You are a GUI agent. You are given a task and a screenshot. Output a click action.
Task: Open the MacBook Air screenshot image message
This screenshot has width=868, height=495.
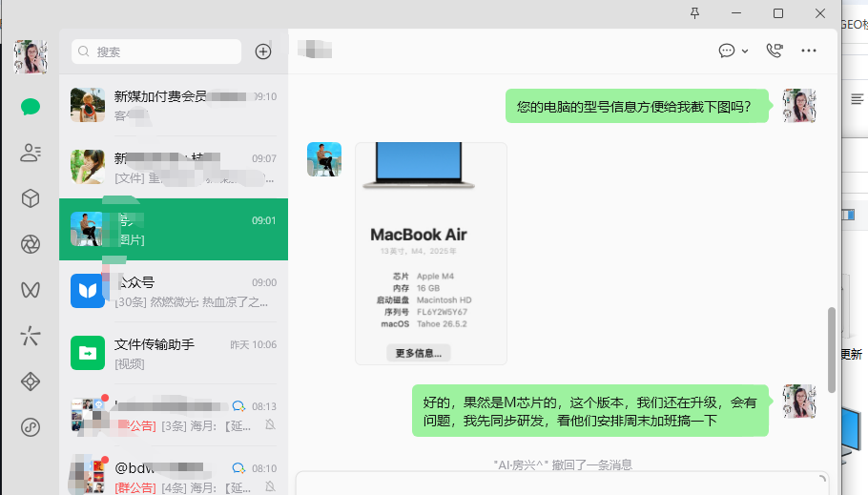431,254
